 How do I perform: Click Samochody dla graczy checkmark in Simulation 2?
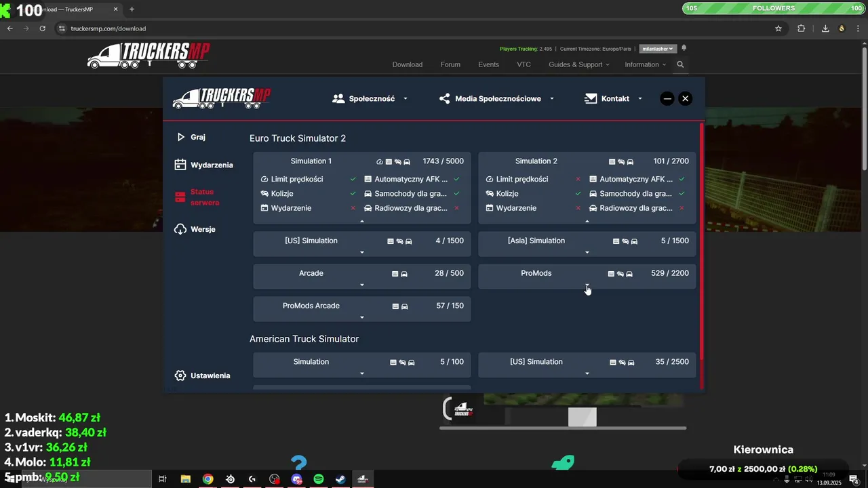682,193
